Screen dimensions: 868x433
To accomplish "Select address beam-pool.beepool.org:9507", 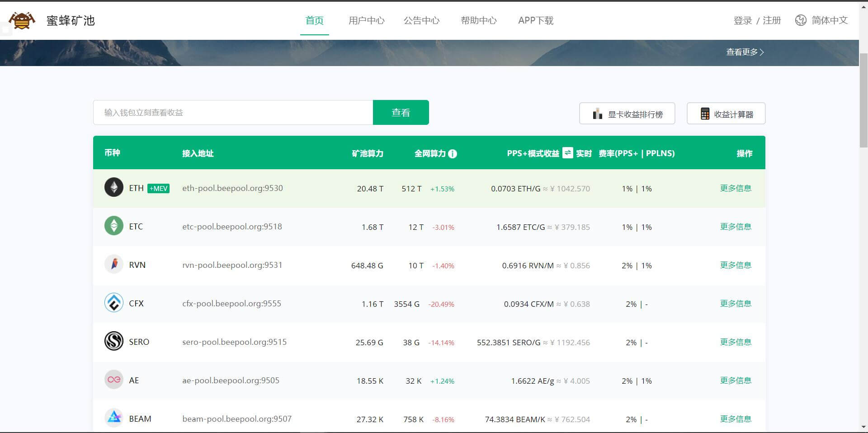I will click(x=237, y=419).
